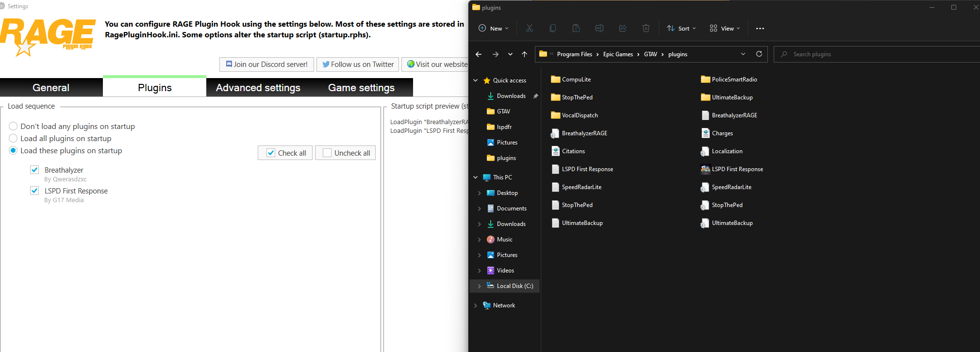This screenshot has height=352, width=980.
Task: Click the Cut scissors icon in Explorer toolbar
Action: point(529,29)
